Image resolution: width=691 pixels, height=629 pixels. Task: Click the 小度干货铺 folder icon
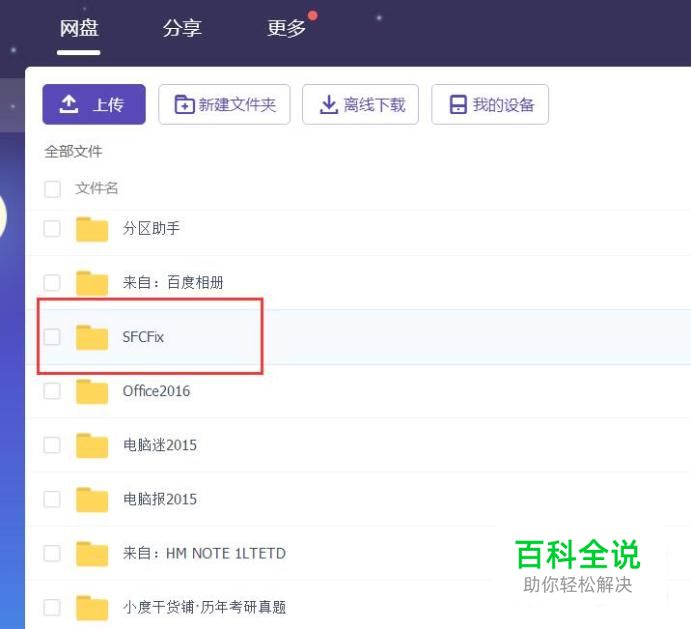(x=92, y=608)
